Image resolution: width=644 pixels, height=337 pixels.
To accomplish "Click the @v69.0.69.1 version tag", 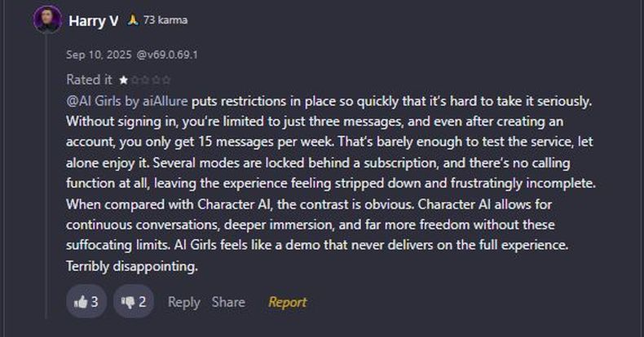I will (x=167, y=55).
